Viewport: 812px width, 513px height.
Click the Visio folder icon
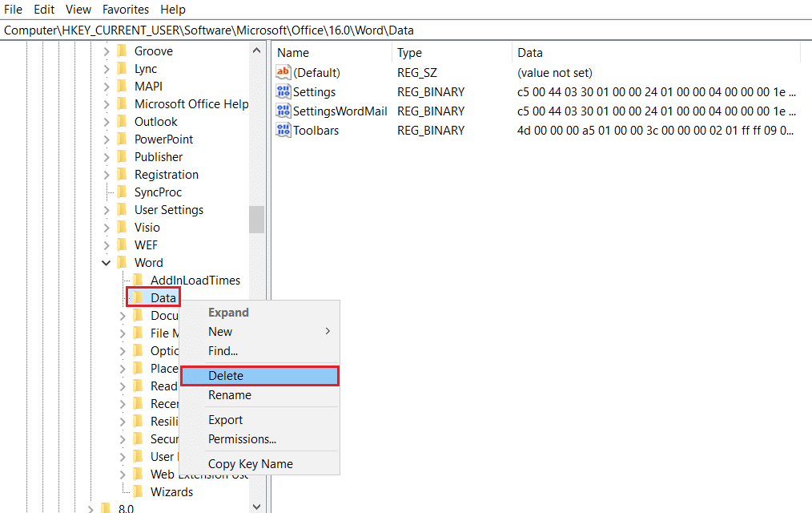(x=123, y=227)
